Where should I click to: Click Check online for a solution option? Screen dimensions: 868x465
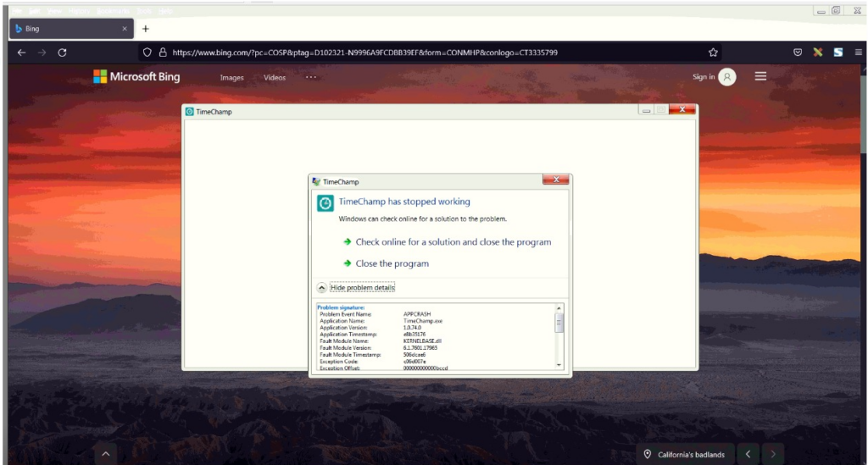448,241
